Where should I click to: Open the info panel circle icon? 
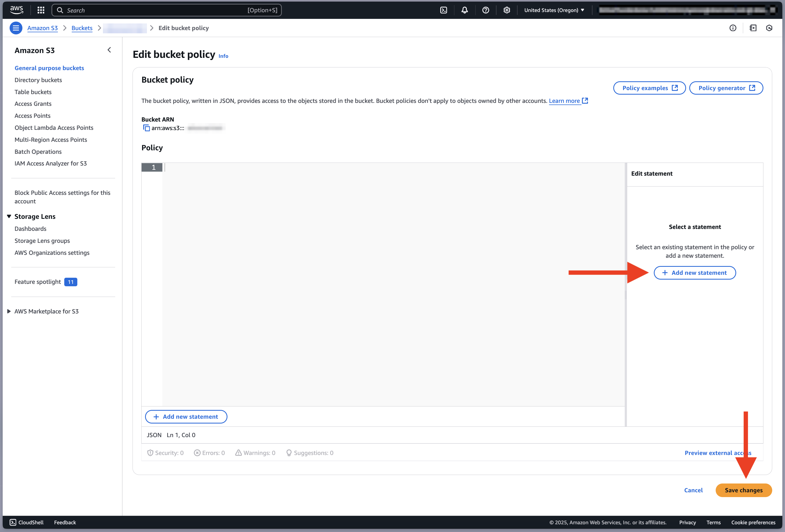tap(733, 28)
